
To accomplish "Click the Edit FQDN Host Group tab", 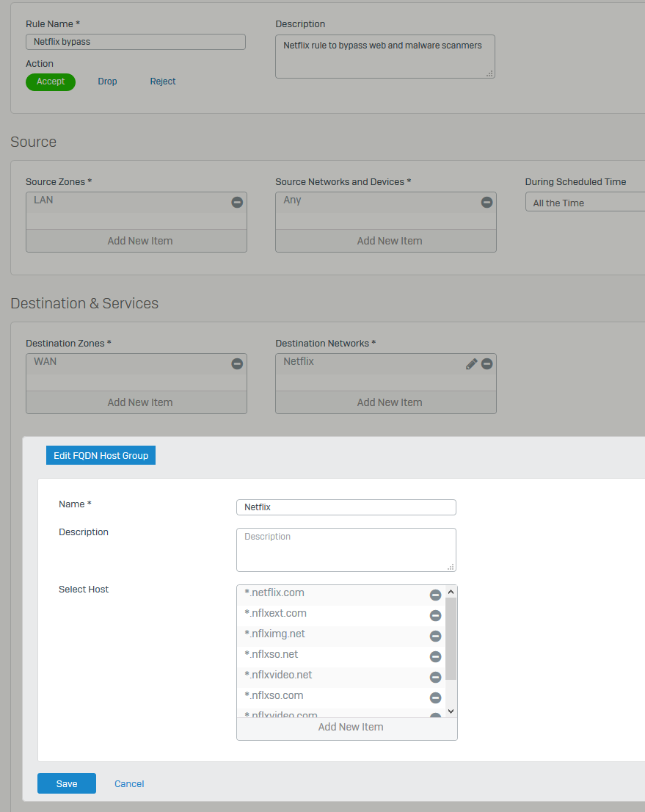I will [x=101, y=455].
